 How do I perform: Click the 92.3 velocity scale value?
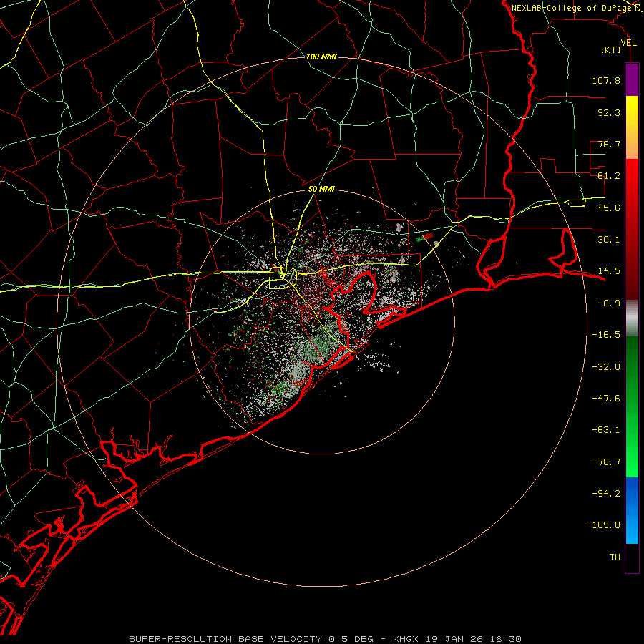click(x=609, y=112)
